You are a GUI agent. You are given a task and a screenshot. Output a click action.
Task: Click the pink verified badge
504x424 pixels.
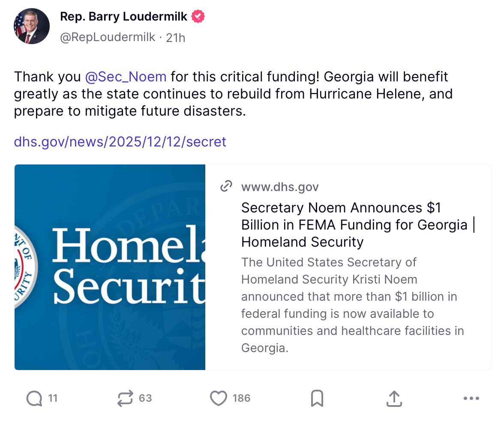click(198, 17)
